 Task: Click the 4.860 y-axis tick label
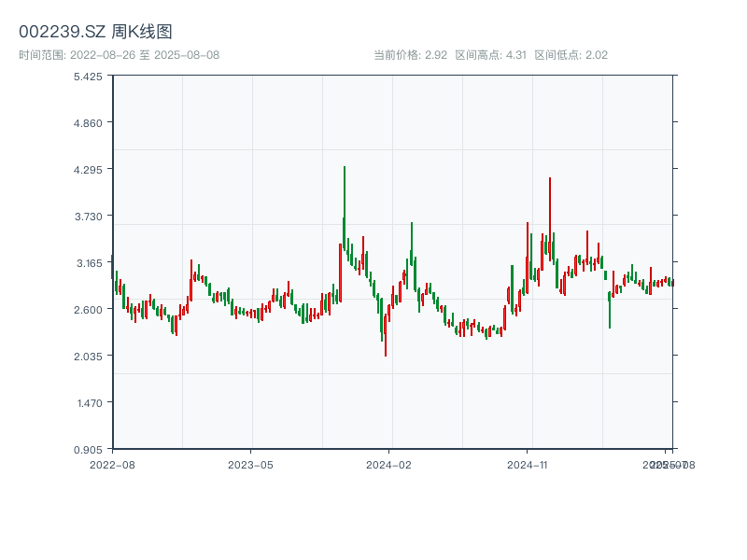[88, 122]
